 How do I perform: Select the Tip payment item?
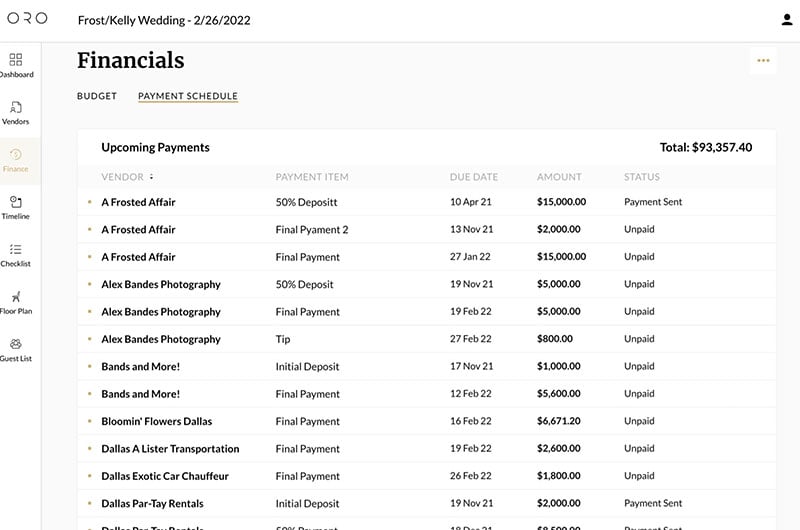click(283, 339)
